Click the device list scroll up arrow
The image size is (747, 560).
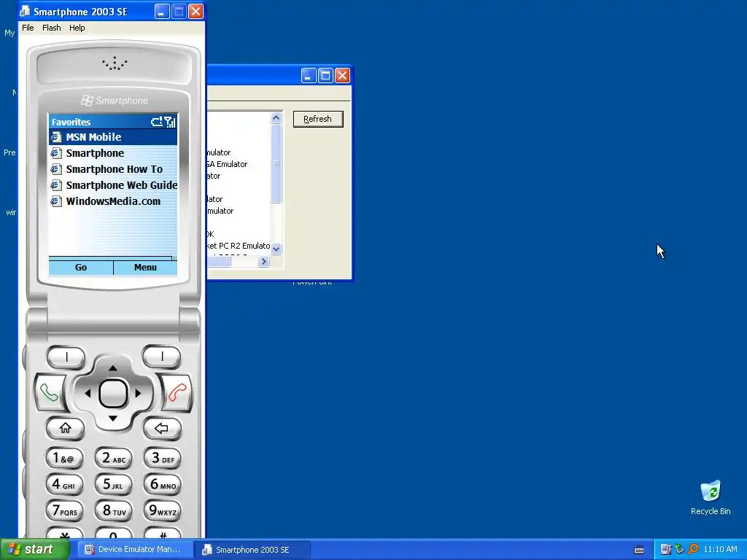(x=276, y=117)
